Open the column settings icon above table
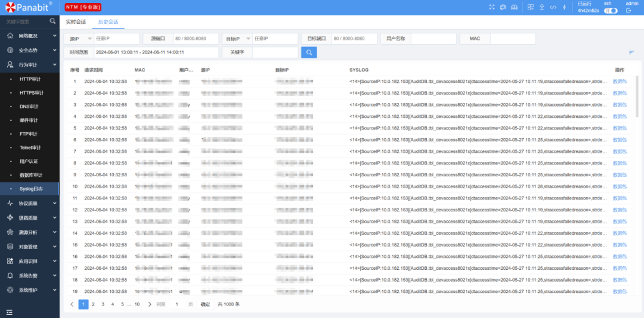This screenshot has width=644, height=318. click(x=631, y=52)
